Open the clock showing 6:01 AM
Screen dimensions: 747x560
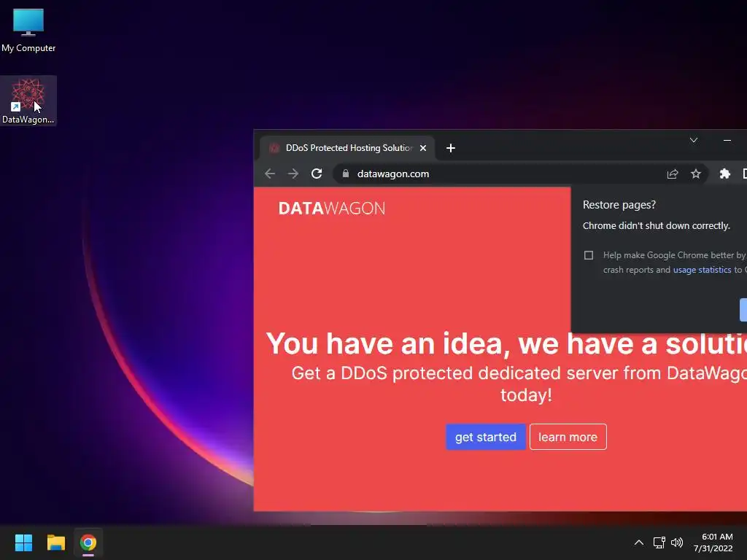click(713, 542)
